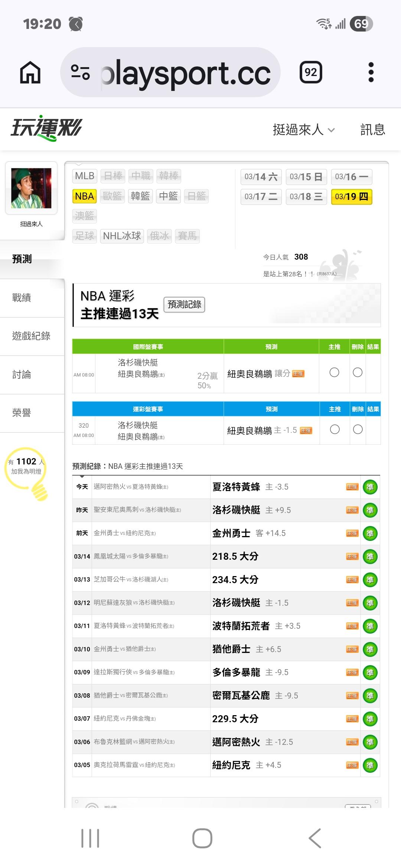Click the 預測記錄 button
Screen dimensions: 401x868
[184, 305]
